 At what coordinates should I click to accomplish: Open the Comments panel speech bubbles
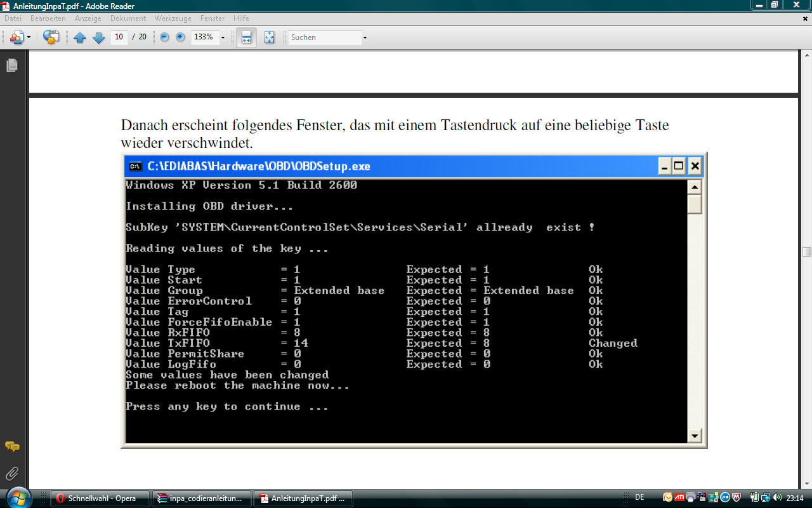click(x=11, y=447)
